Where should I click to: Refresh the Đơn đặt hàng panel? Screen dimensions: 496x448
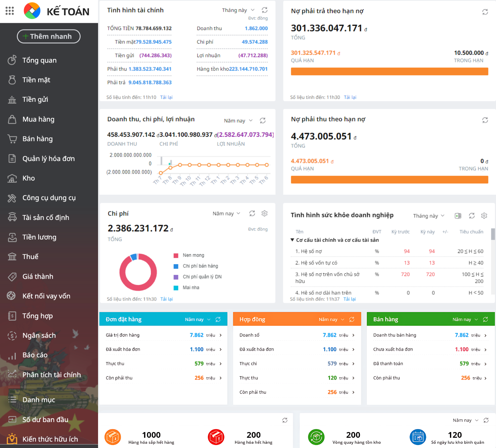click(x=218, y=319)
